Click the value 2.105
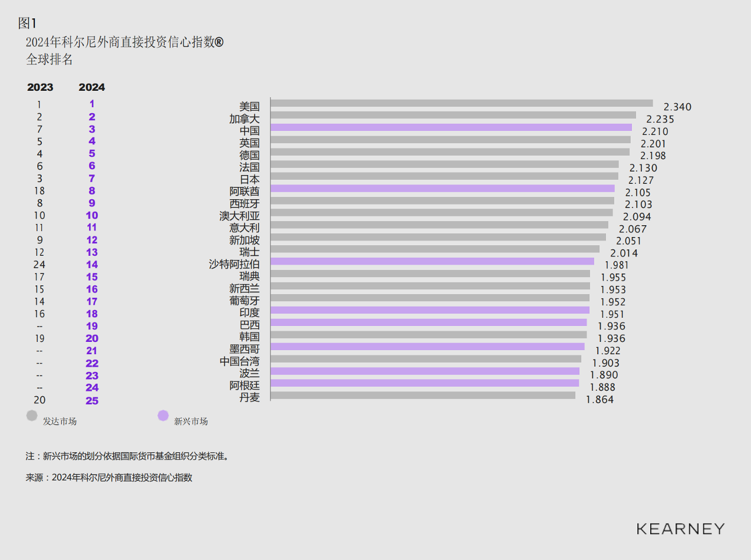 638,193
